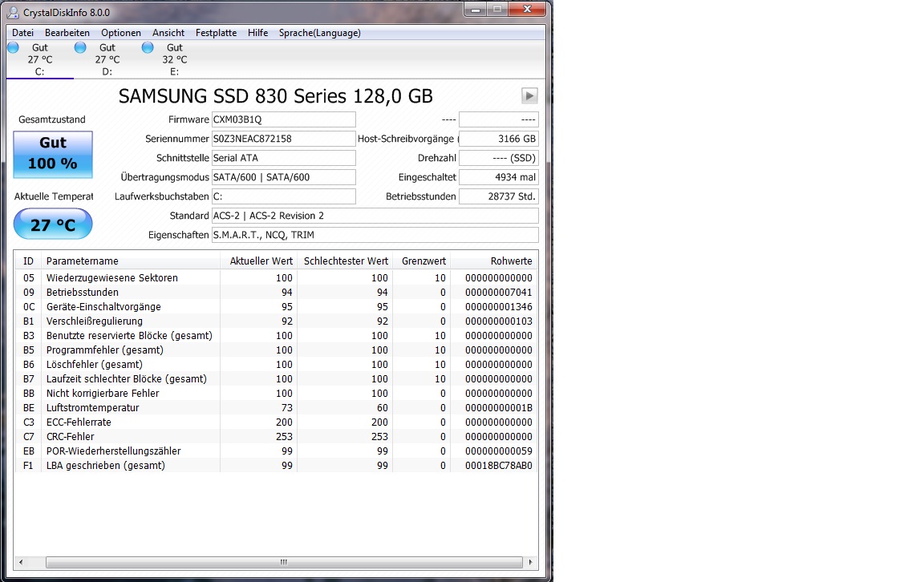Select the Geräte-Einschaltvorgänge row

click(276, 307)
